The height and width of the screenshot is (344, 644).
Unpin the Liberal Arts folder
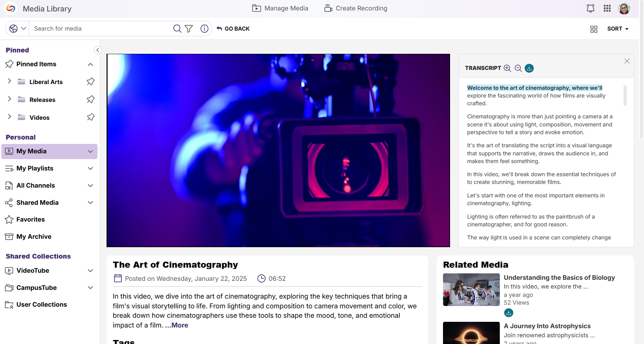pos(90,82)
